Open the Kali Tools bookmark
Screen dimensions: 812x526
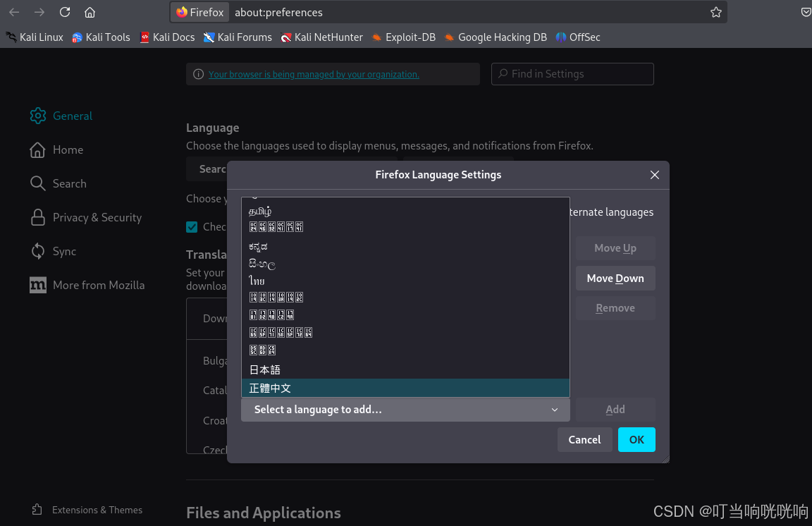(101, 37)
